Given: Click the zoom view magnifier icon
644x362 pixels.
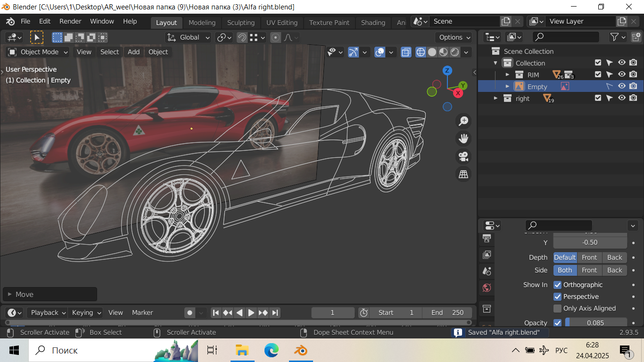Looking at the screenshot, I should (463, 121).
